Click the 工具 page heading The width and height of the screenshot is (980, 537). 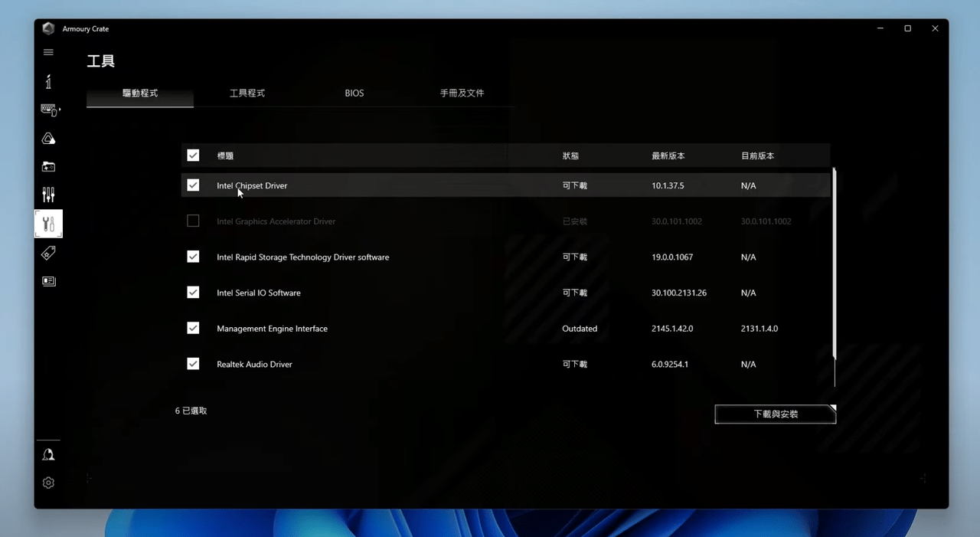tap(101, 61)
